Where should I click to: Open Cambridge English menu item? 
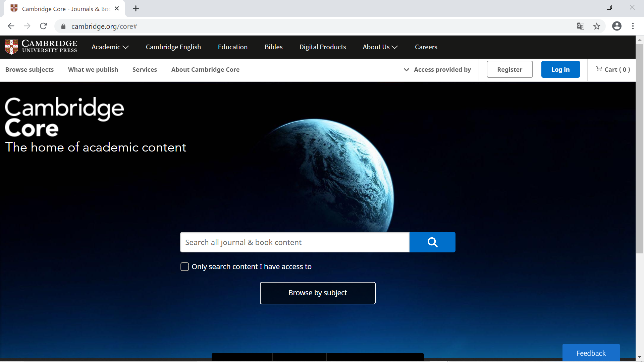pyautogui.click(x=173, y=47)
